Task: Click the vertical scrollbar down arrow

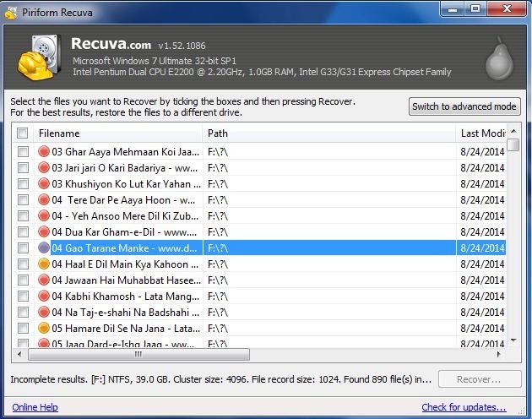Action: [x=513, y=340]
